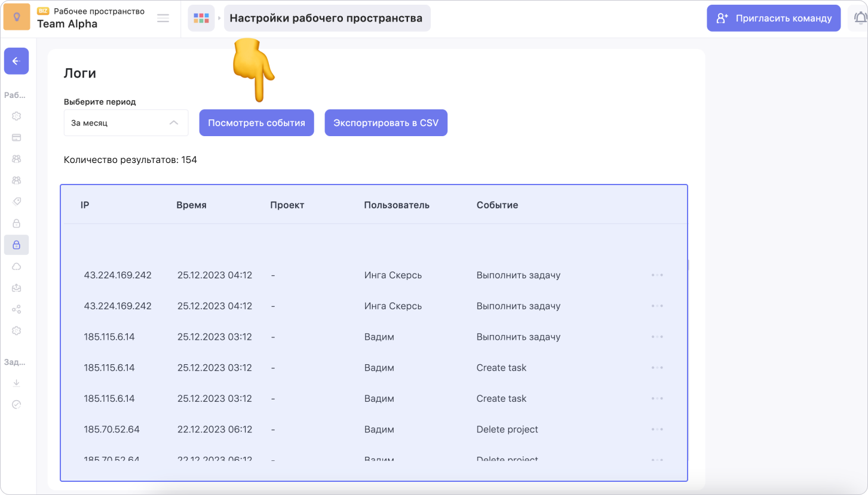Click the Team Alpha workspace name
Image resolution: width=868 pixels, height=495 pixels.
click(x=67, y=24)
